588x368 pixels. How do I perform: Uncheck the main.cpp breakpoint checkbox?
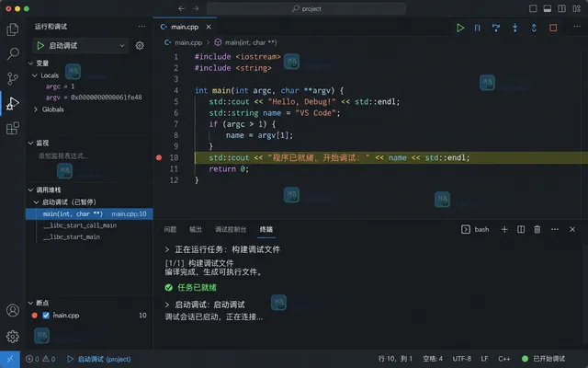[46, 316]
